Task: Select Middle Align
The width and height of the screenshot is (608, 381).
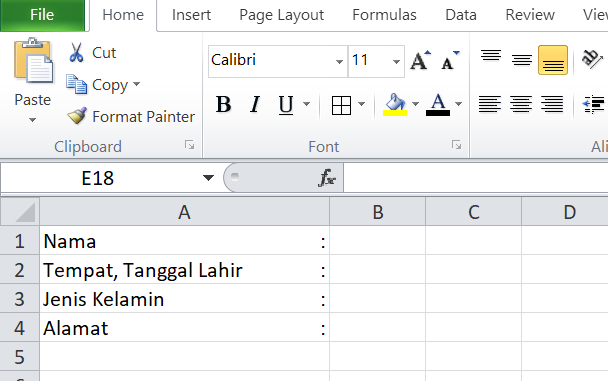Action: (522, 60)
